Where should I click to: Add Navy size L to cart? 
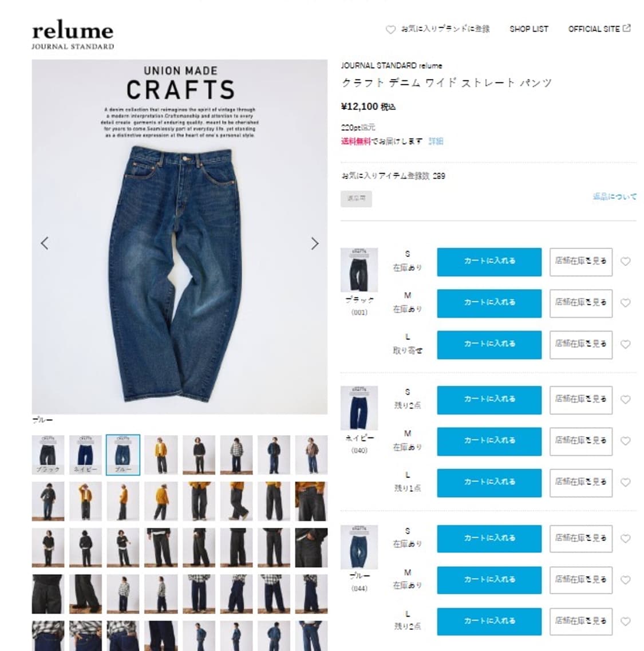click(x=489, y=483)
